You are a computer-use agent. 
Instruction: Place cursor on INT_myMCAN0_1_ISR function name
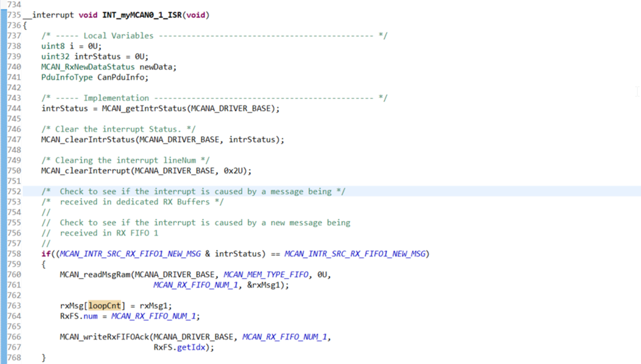142,15
